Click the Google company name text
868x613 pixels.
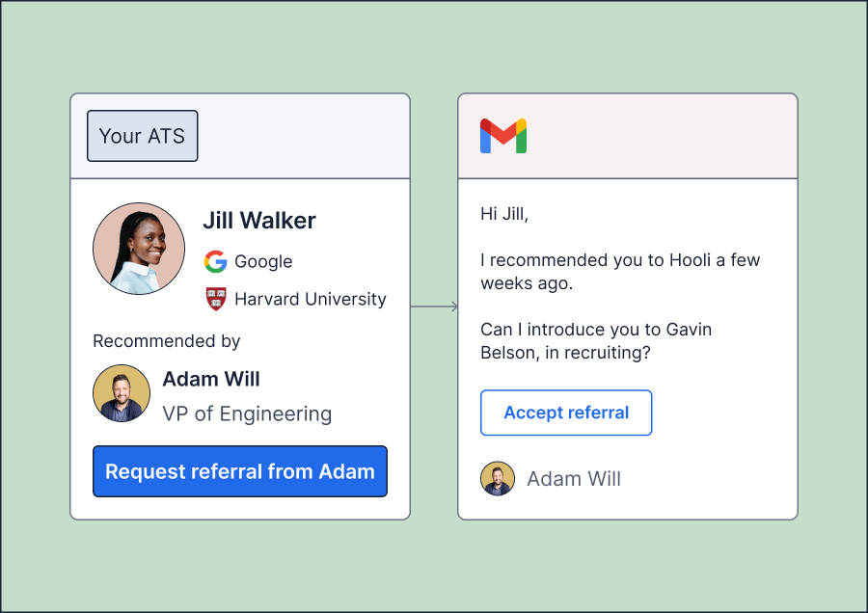click(263, 261)
